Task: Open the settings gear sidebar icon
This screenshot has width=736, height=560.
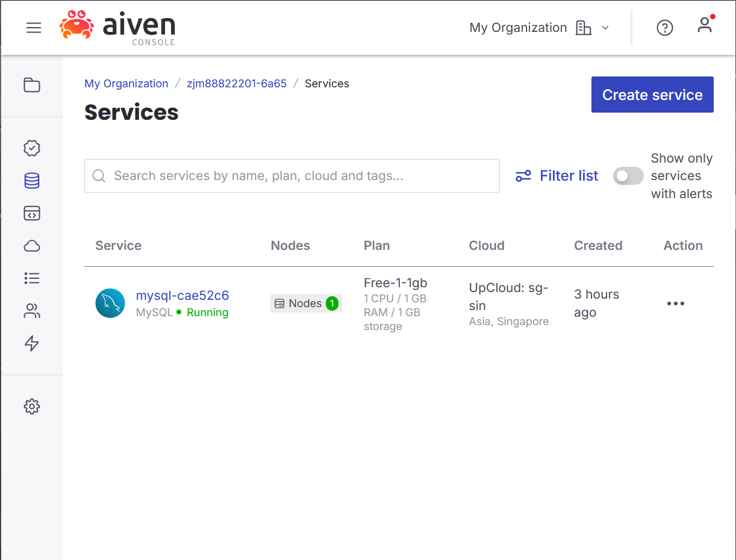Action: click(x=32, y=406)
